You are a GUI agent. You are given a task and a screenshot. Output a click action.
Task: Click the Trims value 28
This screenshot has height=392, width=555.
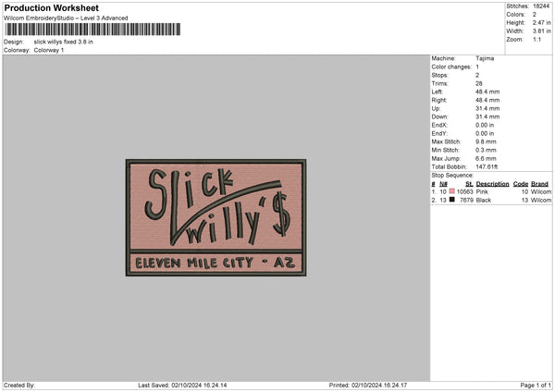[479, 83]
